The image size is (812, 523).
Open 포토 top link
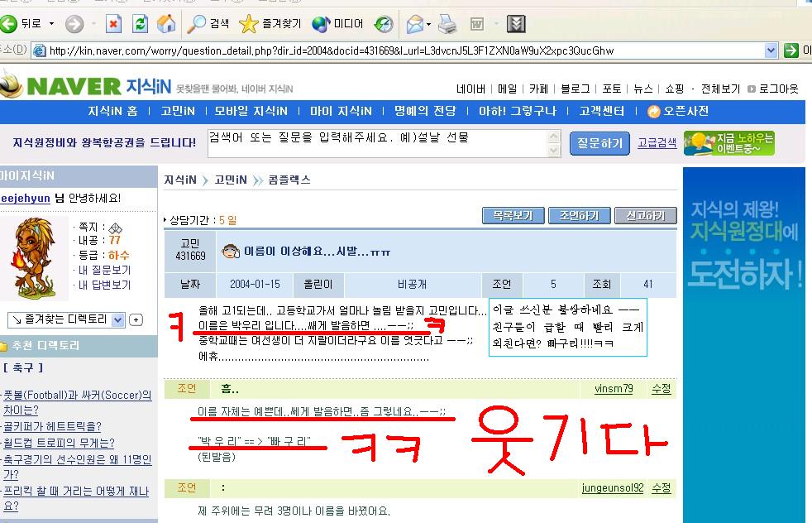[612, 89]
